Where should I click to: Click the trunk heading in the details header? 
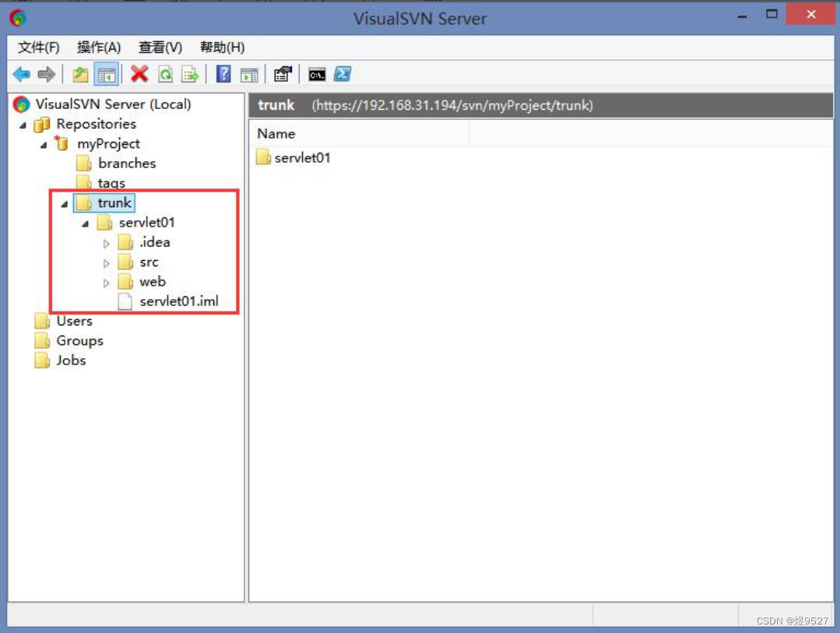click(276, 105)
